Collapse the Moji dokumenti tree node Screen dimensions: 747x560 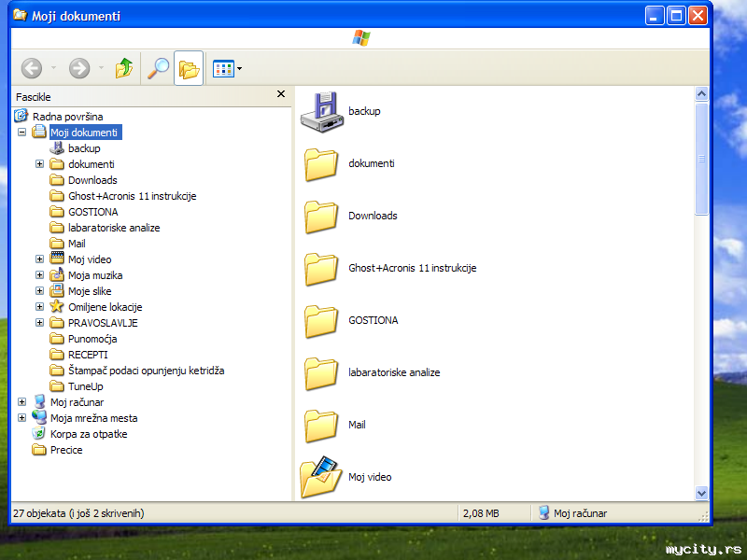[21, 132]
